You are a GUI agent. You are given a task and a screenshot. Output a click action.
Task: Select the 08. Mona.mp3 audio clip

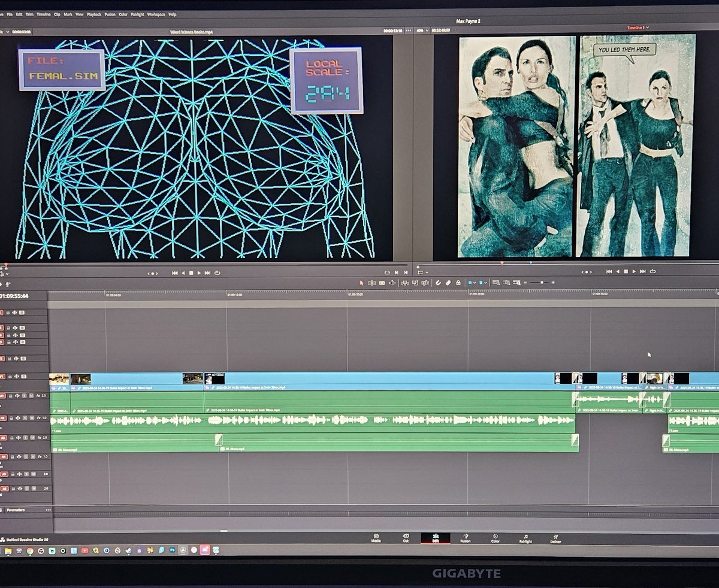click(x=398, y=442)
